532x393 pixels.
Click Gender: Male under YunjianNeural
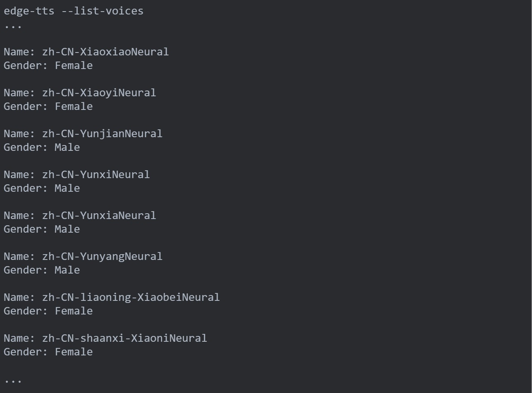tap(42, 147)
